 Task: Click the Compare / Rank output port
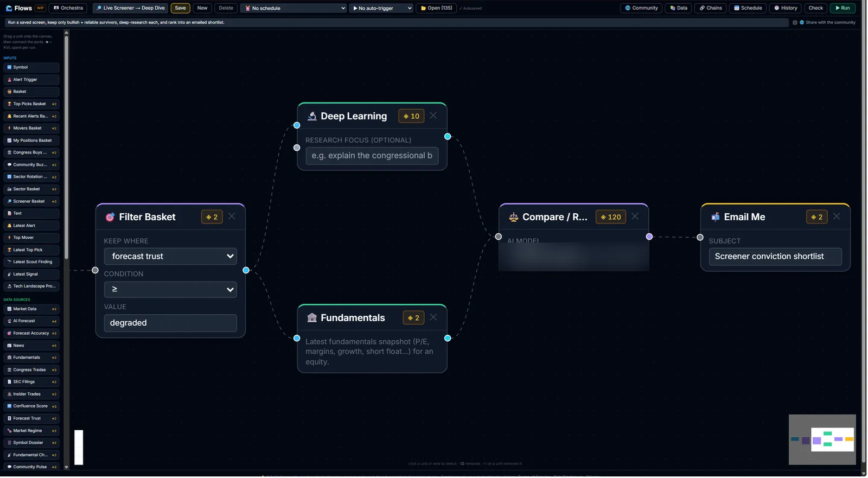[650, 237]
